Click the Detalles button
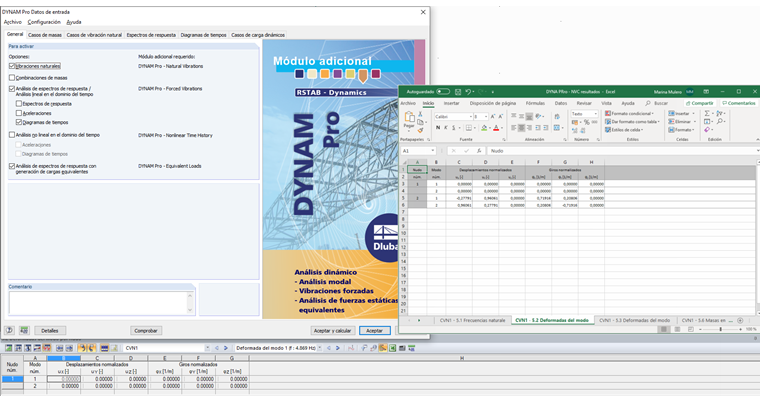Image resolution: width=760 pixels, height=403 pixels. (x=49, y=331)
